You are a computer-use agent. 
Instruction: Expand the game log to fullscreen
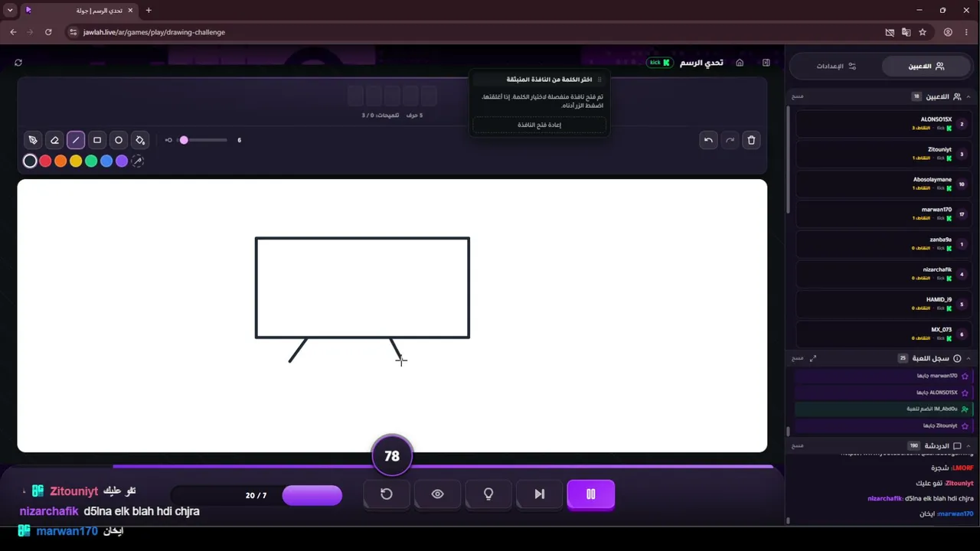coord(813,358)
